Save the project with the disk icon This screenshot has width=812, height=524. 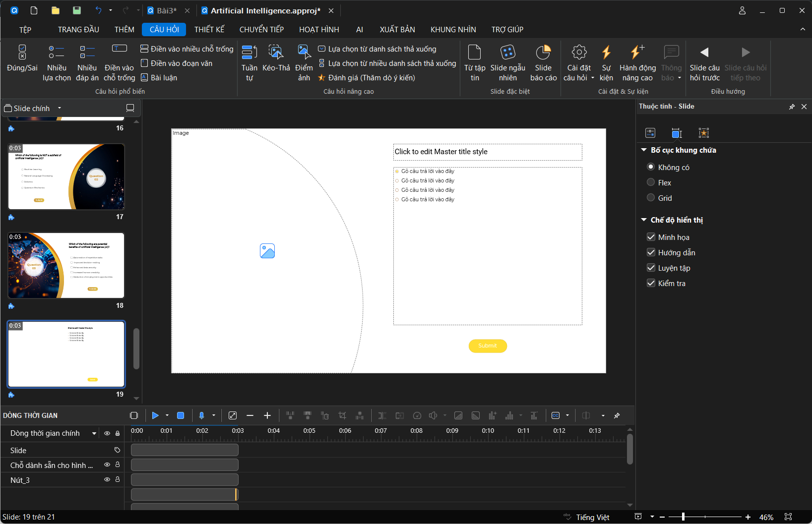(x=76, y=10)
